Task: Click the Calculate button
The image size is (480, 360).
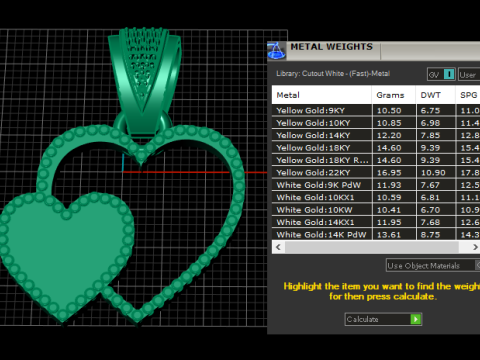Action: [383, 319]
